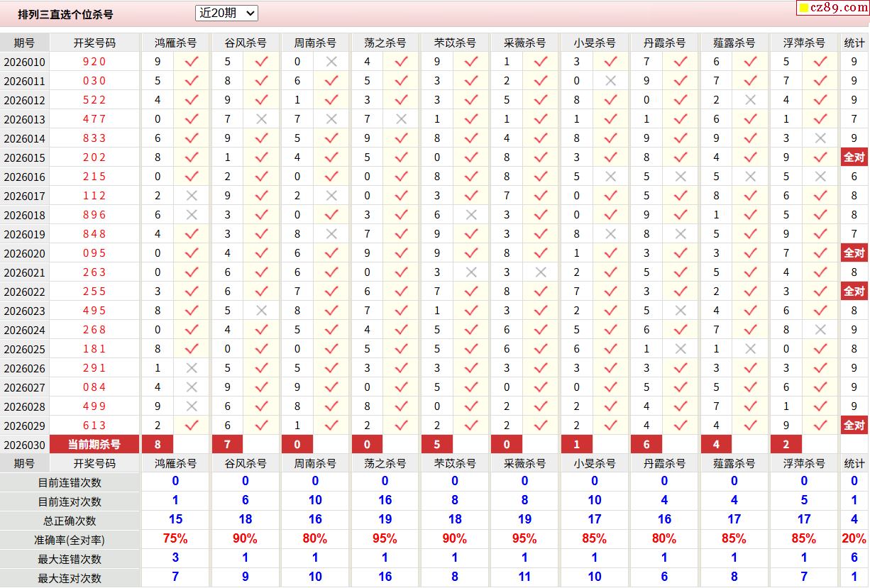
Task: Click current-period kill number 5 under 芣苡杀号
Action: click(x=437, y=445)
